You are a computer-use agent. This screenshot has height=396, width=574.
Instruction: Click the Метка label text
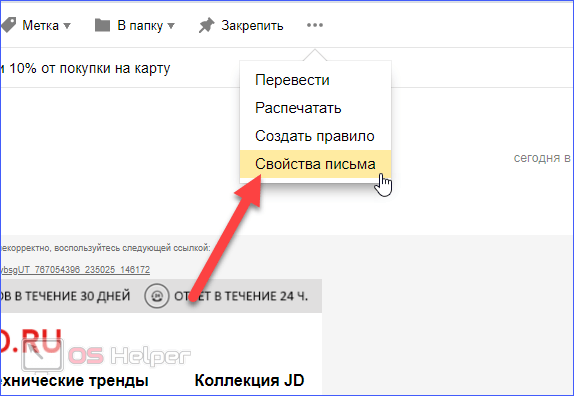click(40, 26)
